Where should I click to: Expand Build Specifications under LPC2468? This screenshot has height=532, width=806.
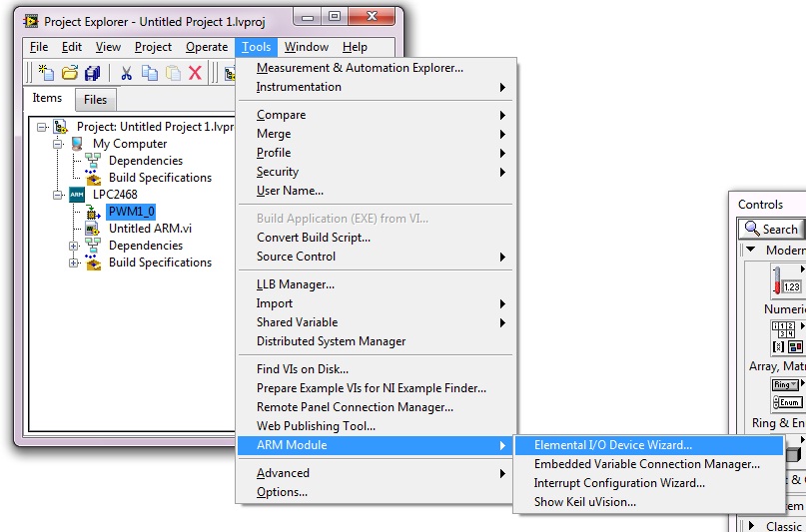(74, 263)
